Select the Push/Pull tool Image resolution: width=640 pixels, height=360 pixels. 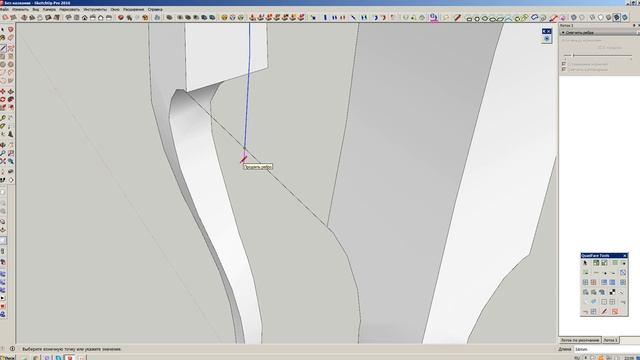(11, 91)
